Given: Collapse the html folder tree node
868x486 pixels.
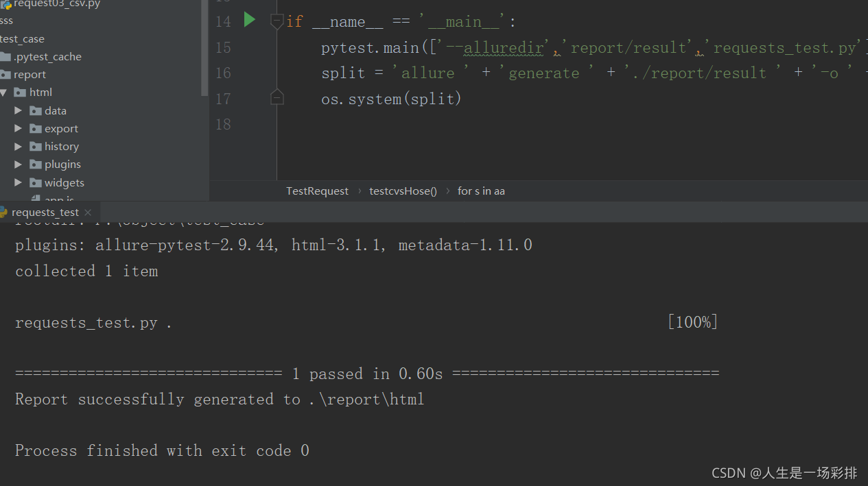Looking at the screenshot, I should pyautogui.click(x=4, y=93).
